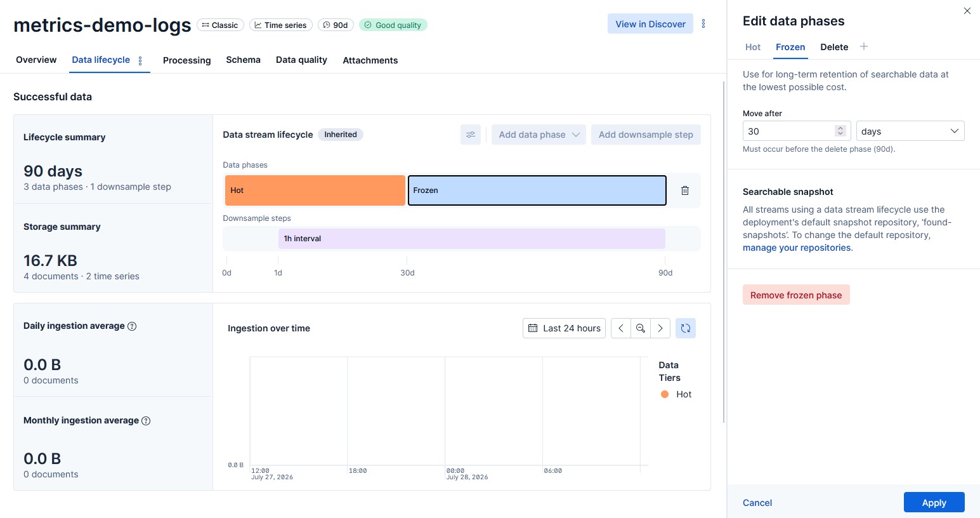
Task: Refresh the ingestion chart
Action: click(x=686, y=328)
